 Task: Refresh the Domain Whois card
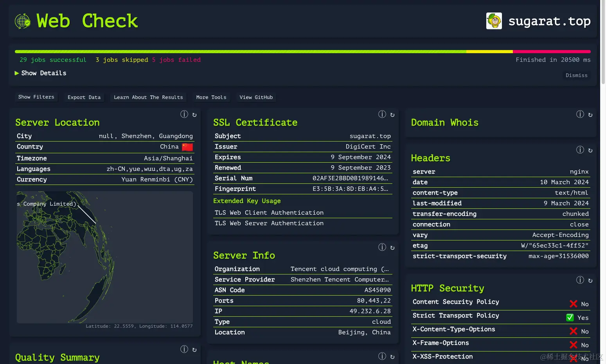click(590, 115)
